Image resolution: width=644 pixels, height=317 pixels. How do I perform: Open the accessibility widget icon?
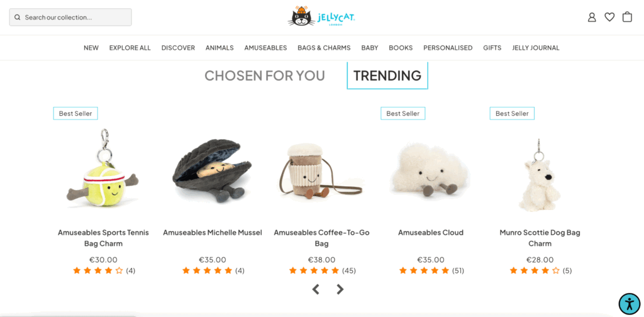click(x=629, y=304)
